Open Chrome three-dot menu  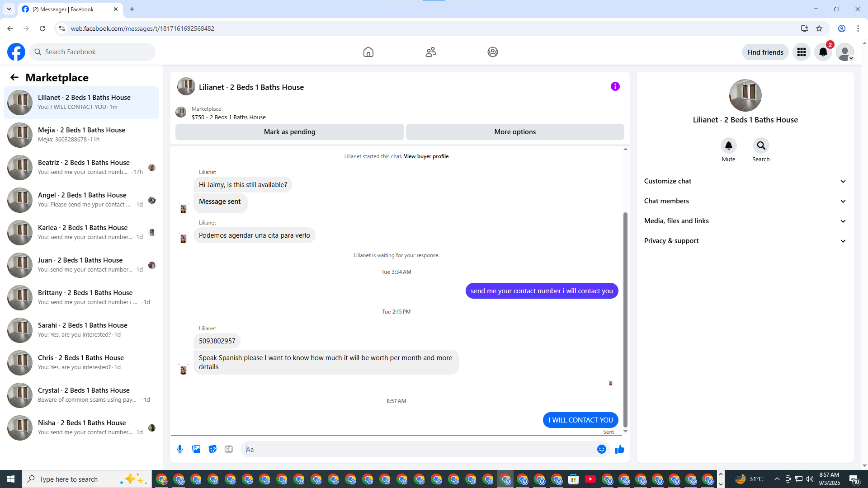(858, 28)
